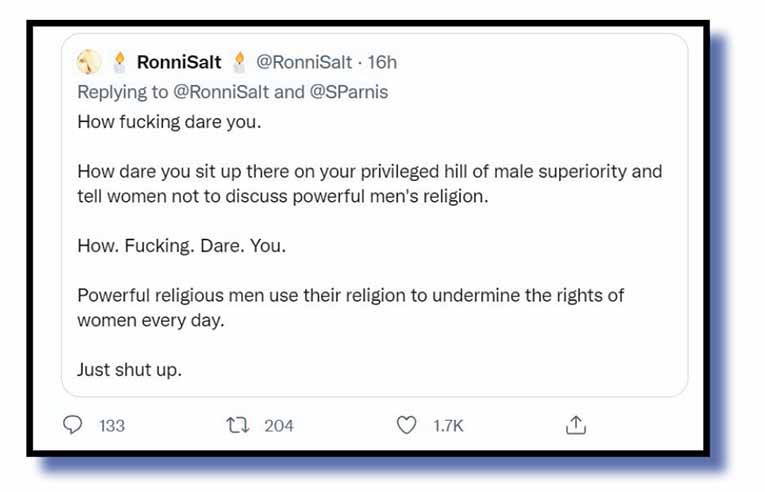Open the bold RonniSalt display name
The height and width of the screenshot is (492, 765).
click(179, 62)
